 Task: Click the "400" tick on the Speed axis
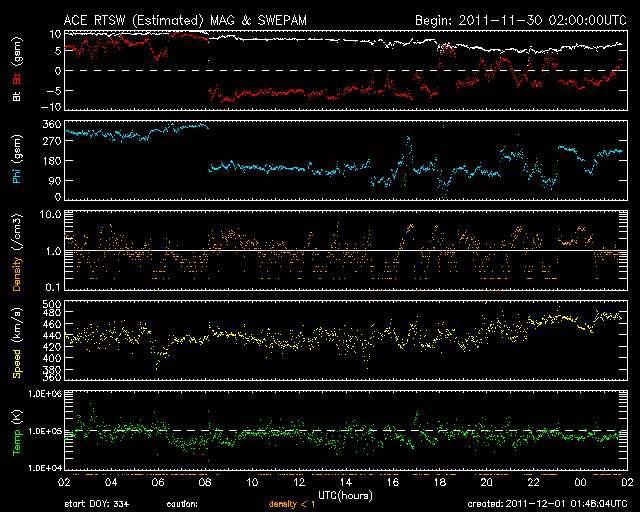pos(52,358)
